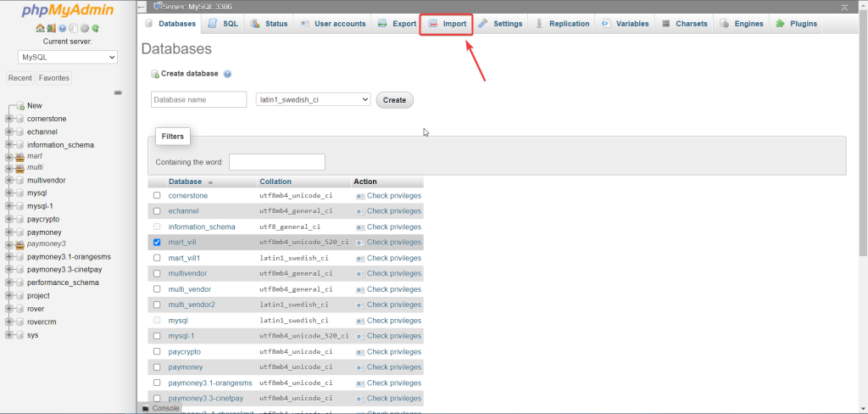This screenshot has width=868, height=414.
Task: Select the multi_vendor2 checkbox
Action: click(156, 305)
